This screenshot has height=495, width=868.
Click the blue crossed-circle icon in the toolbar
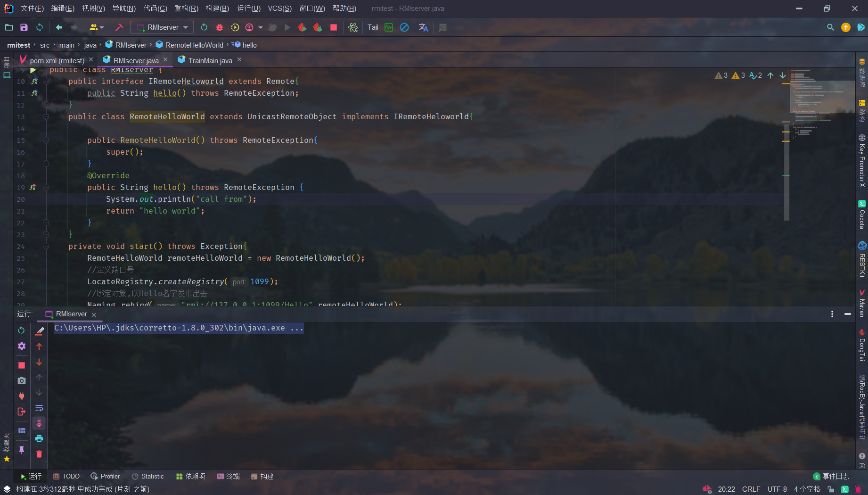[404, 27]
